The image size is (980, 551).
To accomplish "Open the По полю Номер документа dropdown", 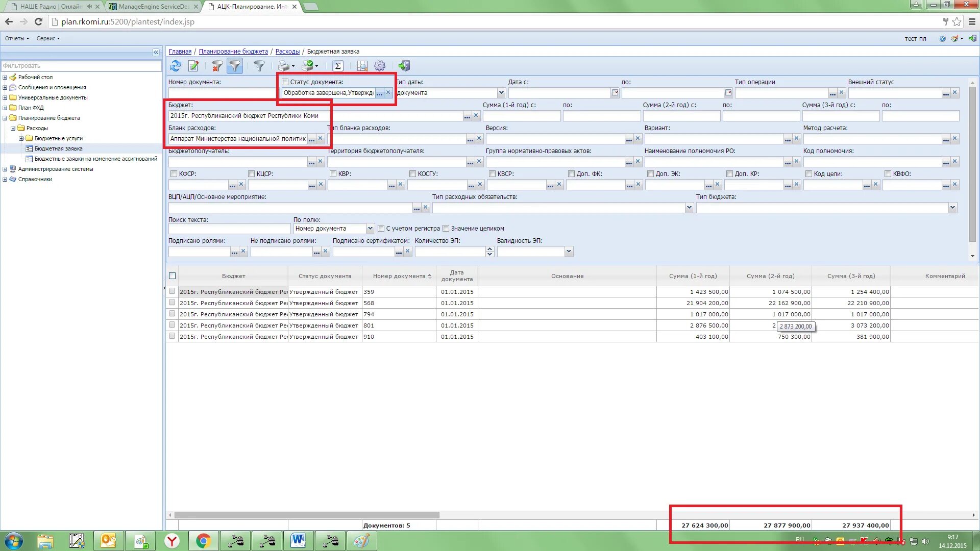I will click(x=370, y=229).
